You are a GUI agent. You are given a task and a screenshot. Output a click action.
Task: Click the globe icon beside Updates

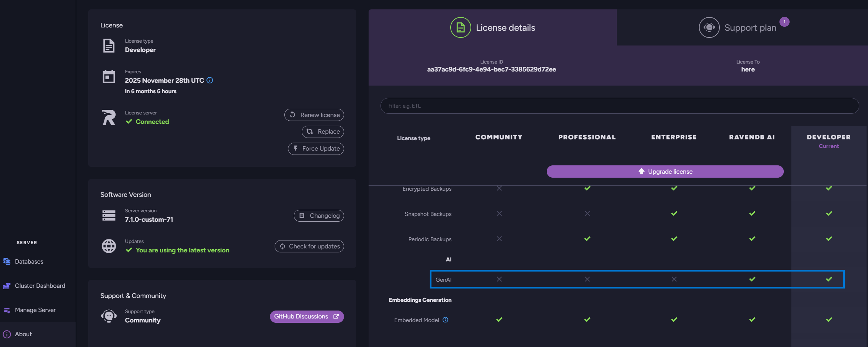pyautogui.click(x=108, y=246)
